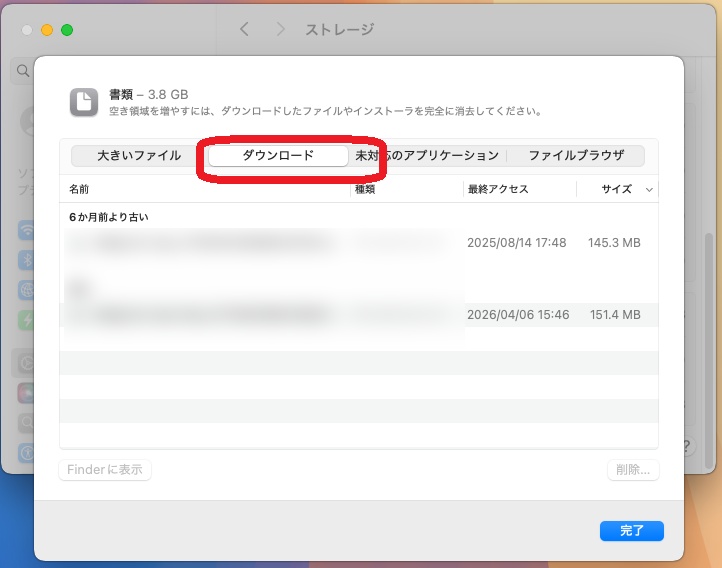Switch to the ファイルブラウザ tab

pyautogui.click(x=576, y=156)
